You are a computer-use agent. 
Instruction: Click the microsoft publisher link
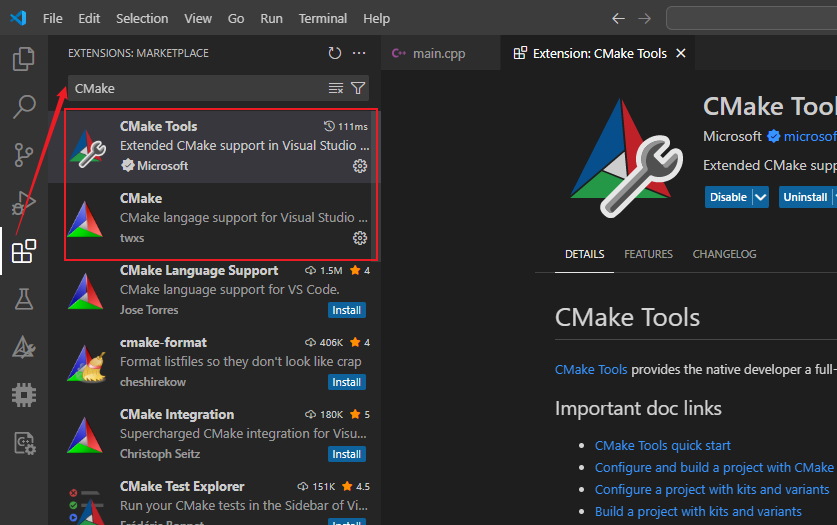(x=810, y=137)
